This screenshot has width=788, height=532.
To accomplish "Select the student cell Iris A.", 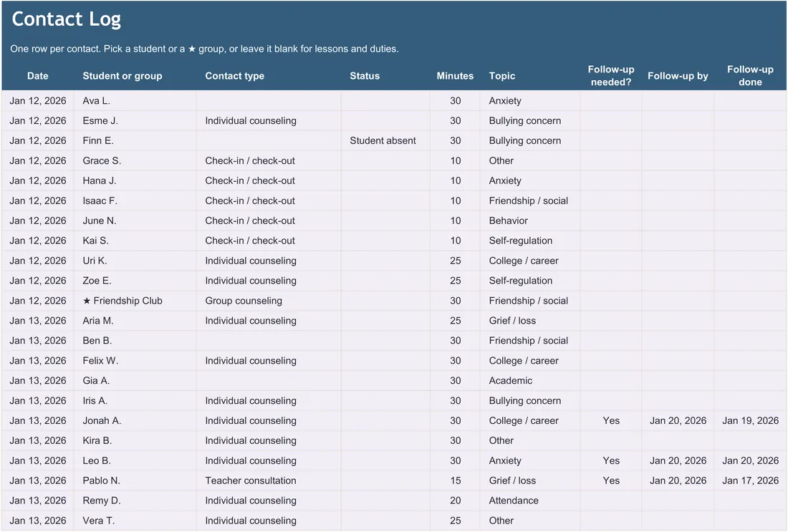I will click(x=135, y=401).
